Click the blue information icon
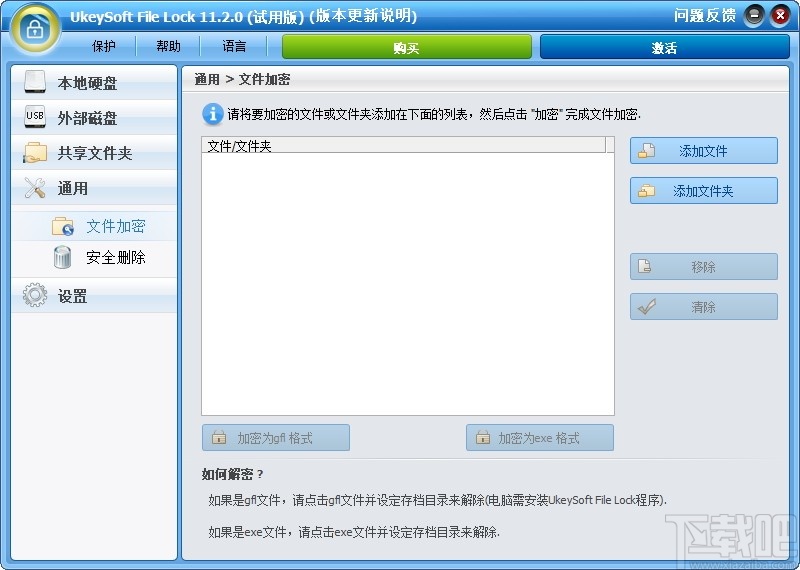 pos(212,114)
